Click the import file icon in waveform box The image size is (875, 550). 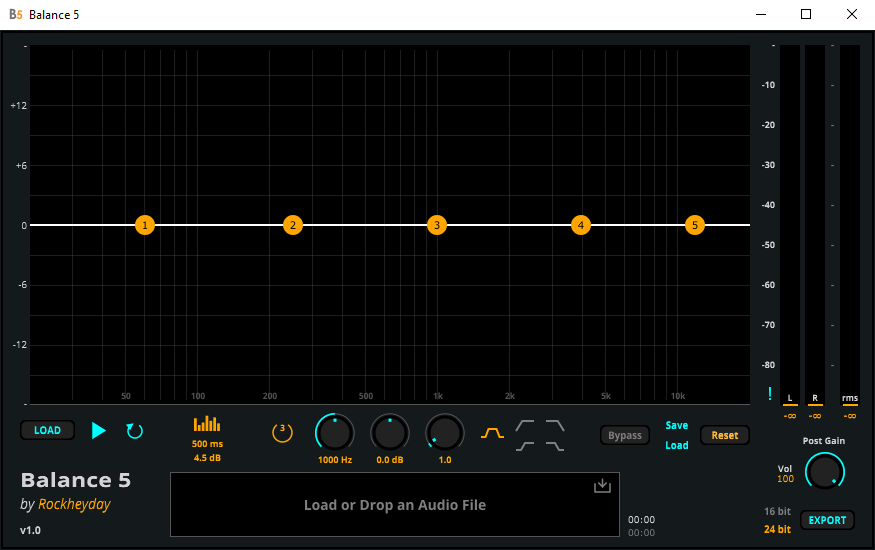point(602,486)
